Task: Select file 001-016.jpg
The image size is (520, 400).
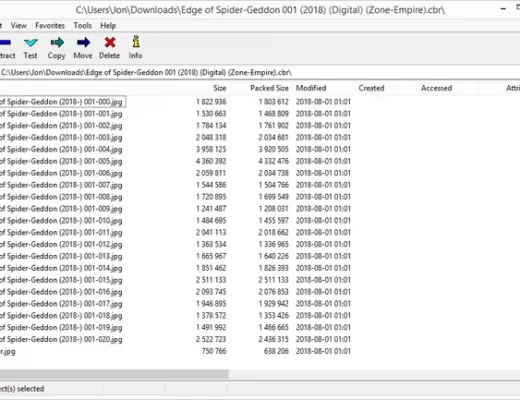Action: click(x=61, y=292)
